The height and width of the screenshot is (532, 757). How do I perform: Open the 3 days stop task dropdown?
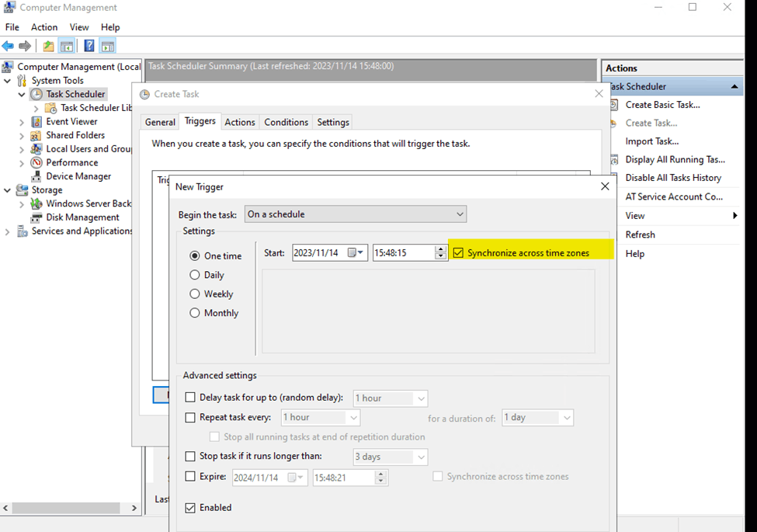point(391,457)
